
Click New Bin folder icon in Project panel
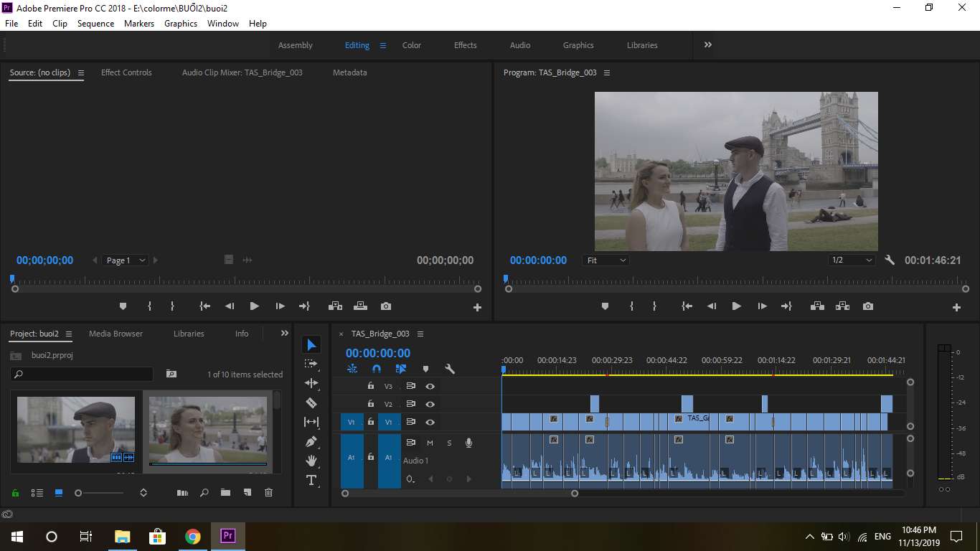tap(225, 493)
